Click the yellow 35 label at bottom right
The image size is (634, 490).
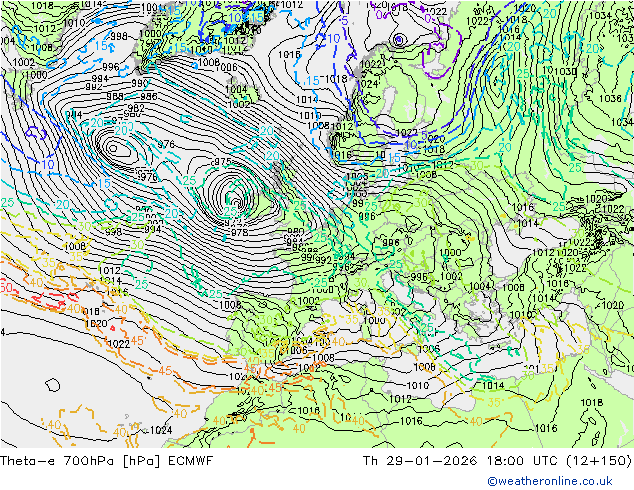coord(495,402)
